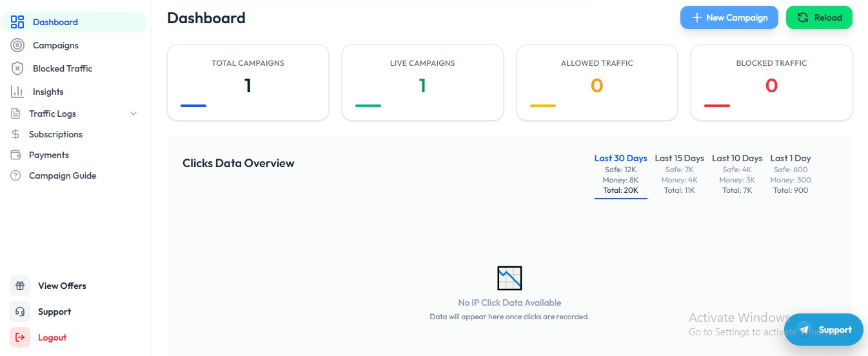Image resolution: width=868 pixels, height=356 pixels.
Task: Click 'Safe: 12K' under Last 30 Days
Action: [620, 170]
